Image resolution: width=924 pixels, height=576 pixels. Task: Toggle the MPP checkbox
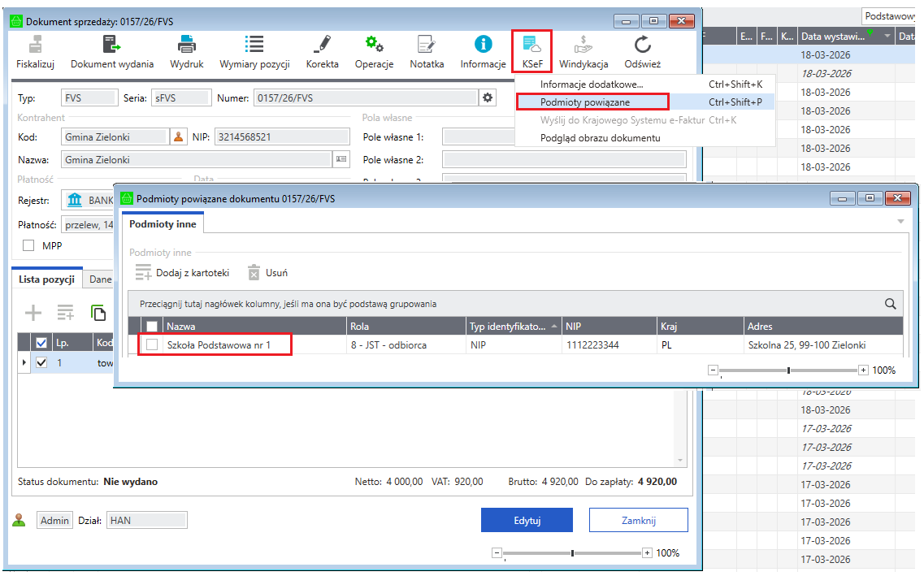28,245
